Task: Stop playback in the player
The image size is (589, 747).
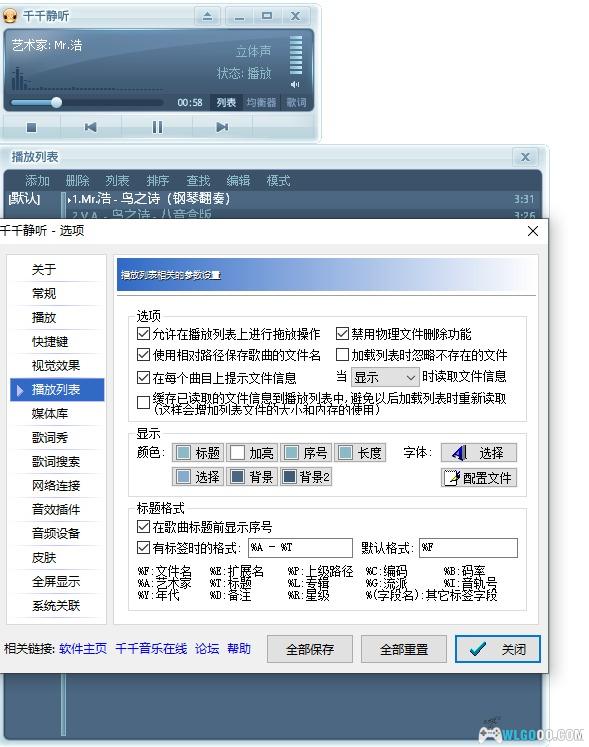Action: (x=31, y=128)
